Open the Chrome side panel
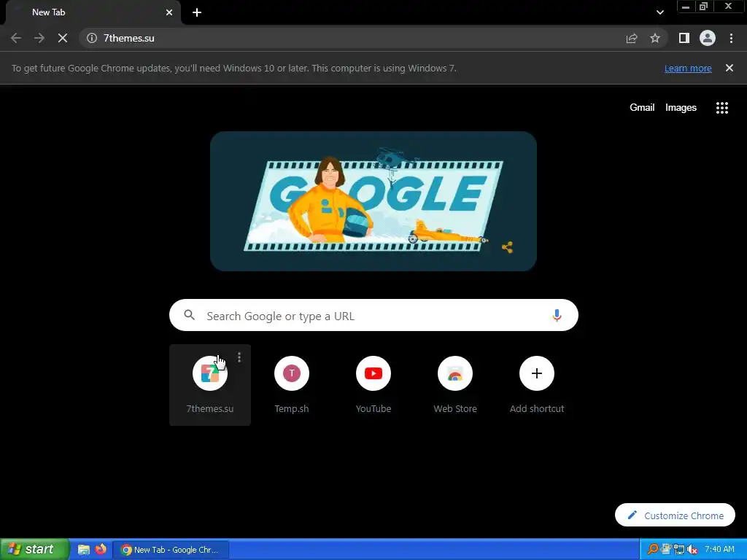This screenshot has height=560, width=747. [x=684, y=38]
